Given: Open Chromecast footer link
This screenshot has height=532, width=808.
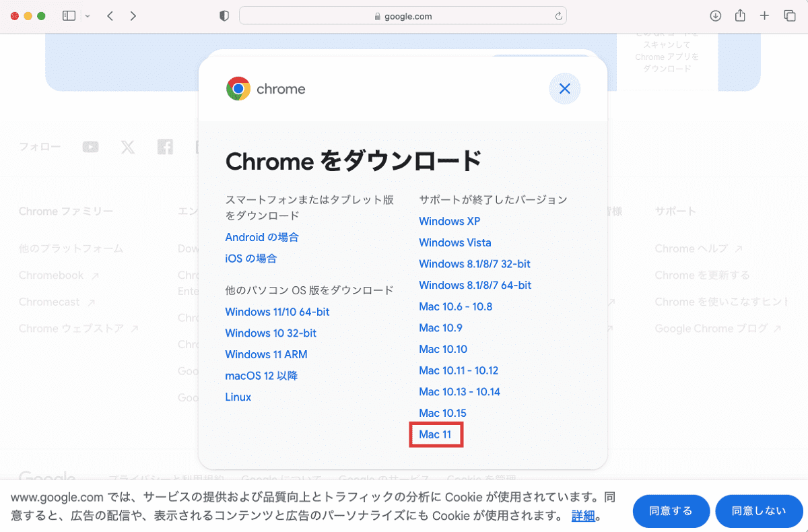Looking at the screenshot, I should click(57, 302).
